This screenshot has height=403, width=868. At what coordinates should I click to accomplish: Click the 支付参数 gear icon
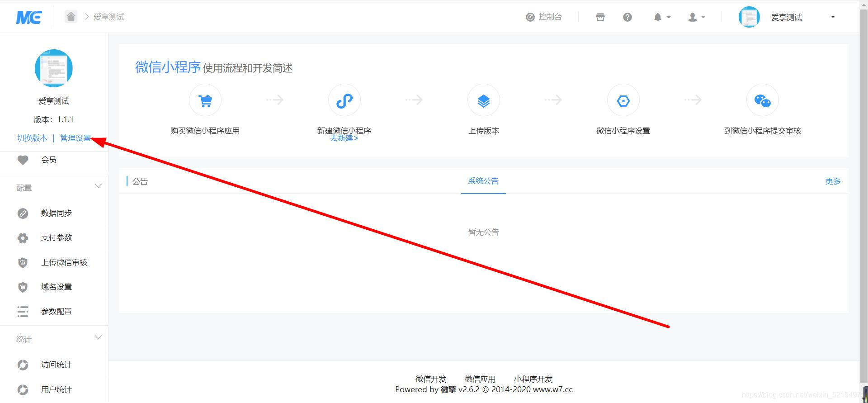[23, 238]
